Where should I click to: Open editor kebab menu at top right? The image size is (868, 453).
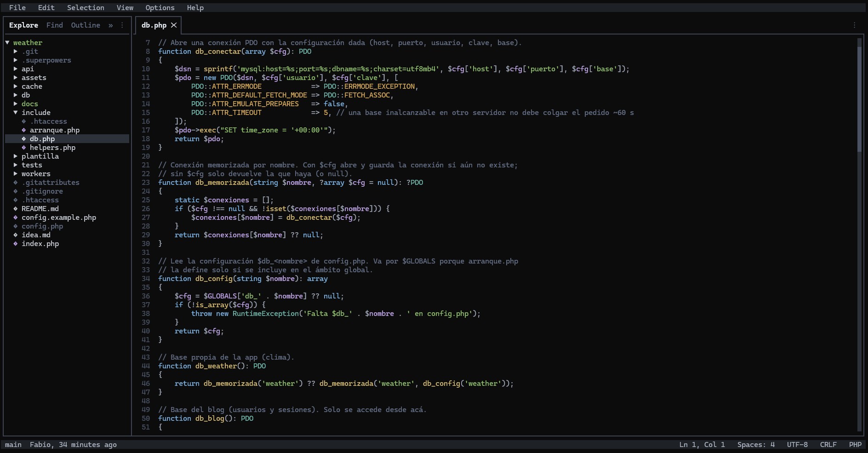click(x=855, y=25)
